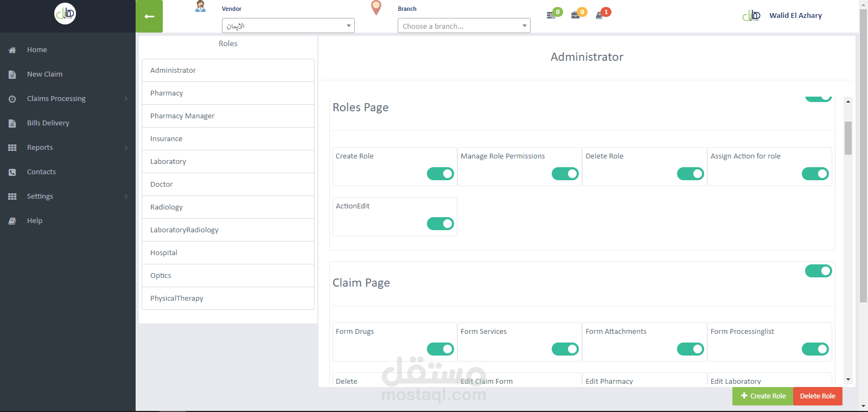Select the Administrator role
Image resolution: width=868 pixels, height=412 pixels.
click(x=228, y=71)
